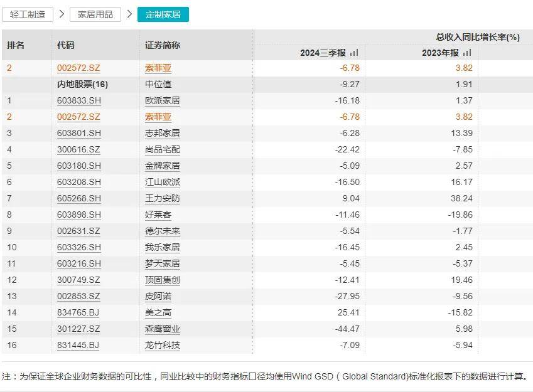The width and height of the screenshot is (533, 392).
Task: Click 龙竹科技 2023 value -5.94
Action: [463, 345]
